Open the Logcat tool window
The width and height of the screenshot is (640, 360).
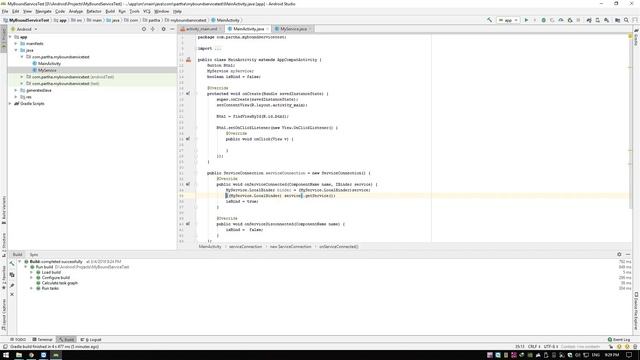click(x=91, y=340)
